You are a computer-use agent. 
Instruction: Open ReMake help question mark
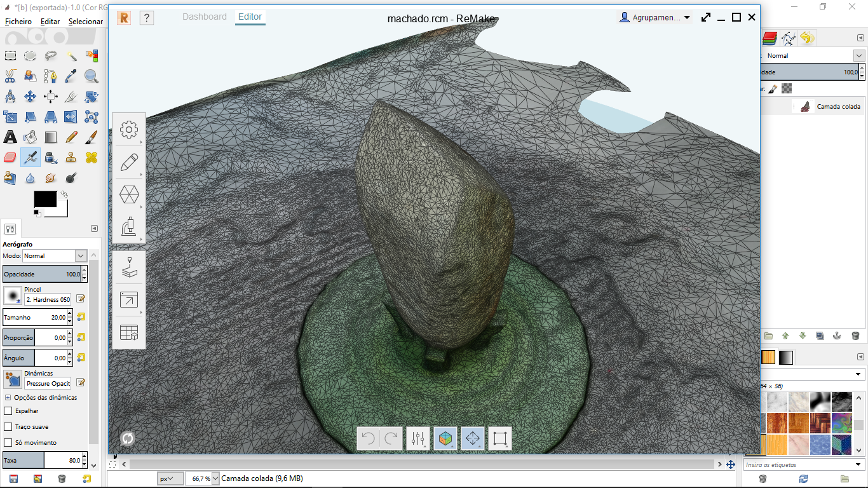point(146,18)
